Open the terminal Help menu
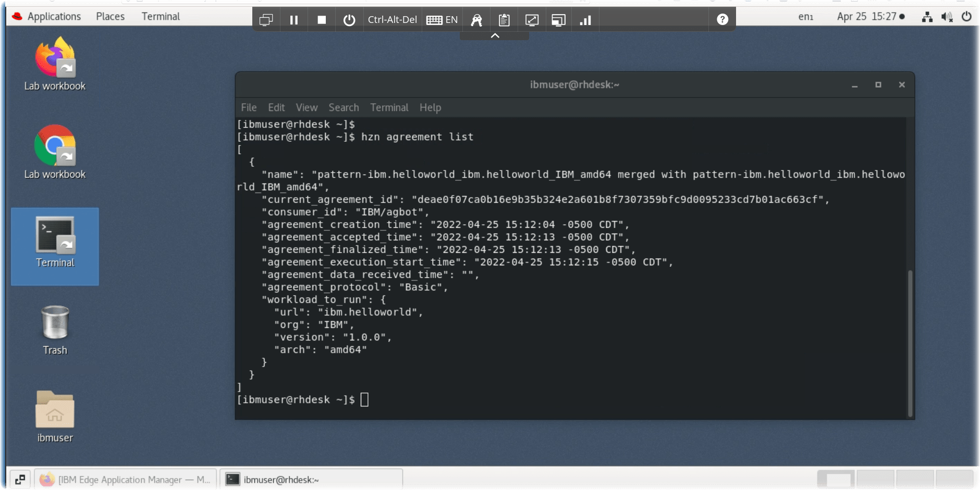The width and height of the screenshot is (980, 490). point(430,107)
